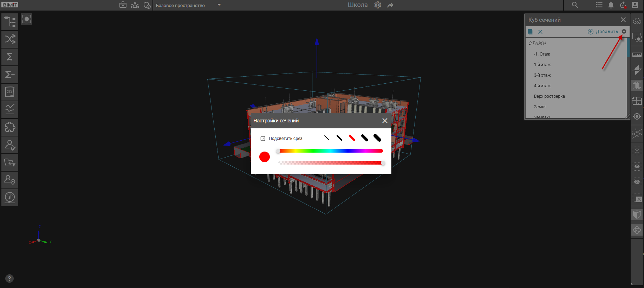Click the section cube tool icon
This screenshot has height=288, width=644.
[x=637, y=85]
